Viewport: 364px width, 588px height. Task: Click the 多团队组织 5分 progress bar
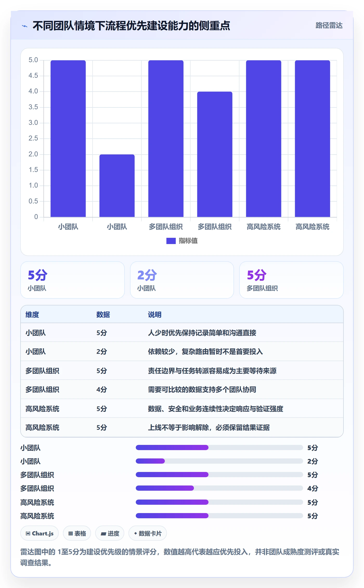(219, 475)
